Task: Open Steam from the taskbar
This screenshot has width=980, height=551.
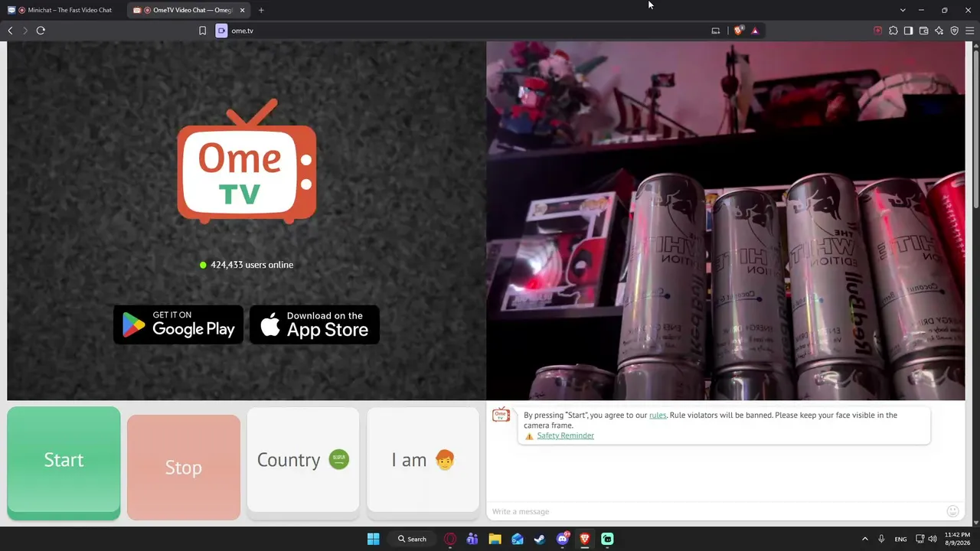Action: tap(540, 539)
